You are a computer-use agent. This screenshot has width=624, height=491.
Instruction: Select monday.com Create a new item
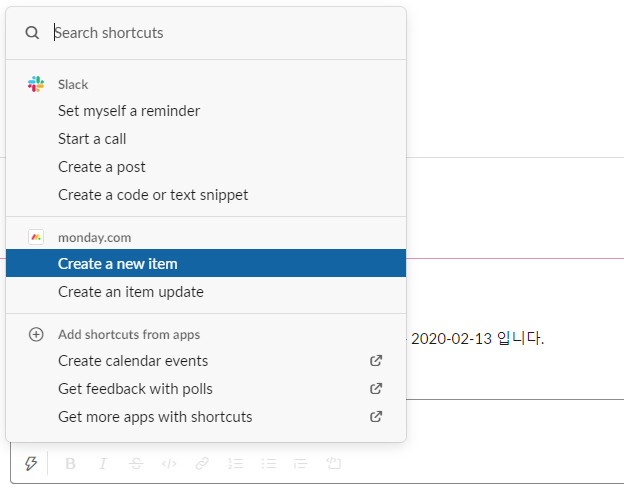206,263
